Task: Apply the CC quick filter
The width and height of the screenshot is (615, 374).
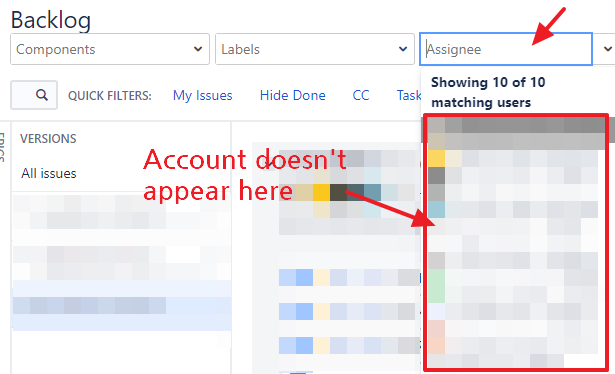Action: point(361,95)
